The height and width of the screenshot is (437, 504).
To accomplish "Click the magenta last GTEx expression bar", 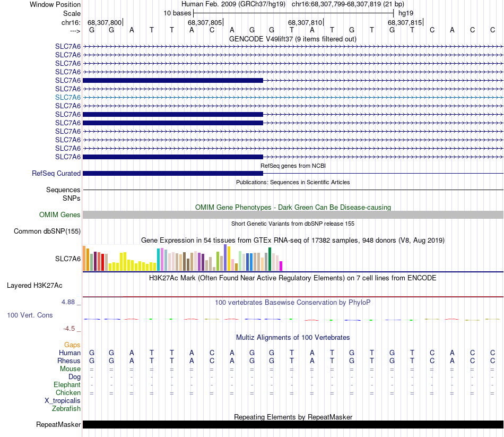I will [281, 266].
